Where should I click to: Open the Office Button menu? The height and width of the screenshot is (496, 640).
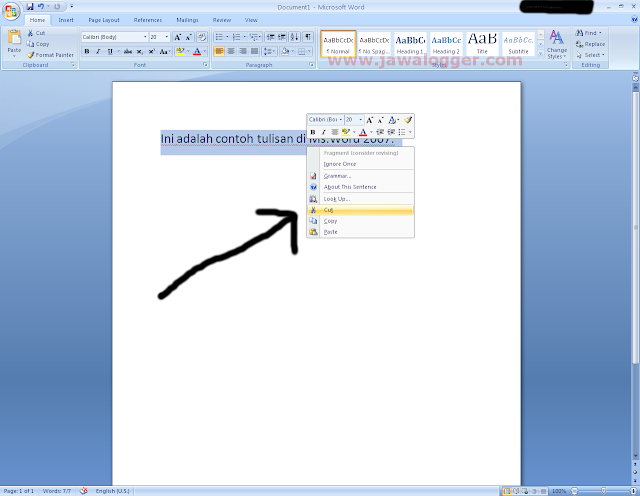pos(11,11)
